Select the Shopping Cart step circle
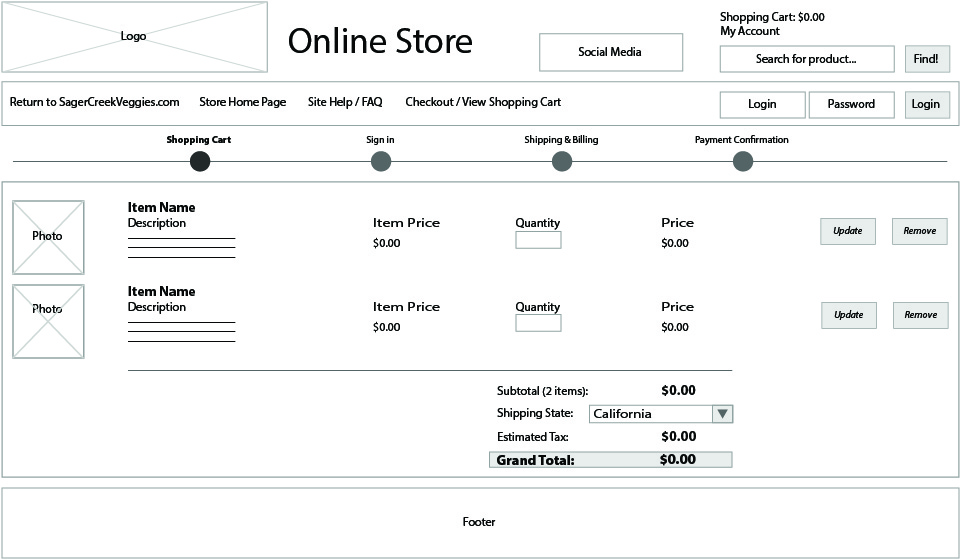This screenshot has width=960, height=560. (x=200, y=161)
